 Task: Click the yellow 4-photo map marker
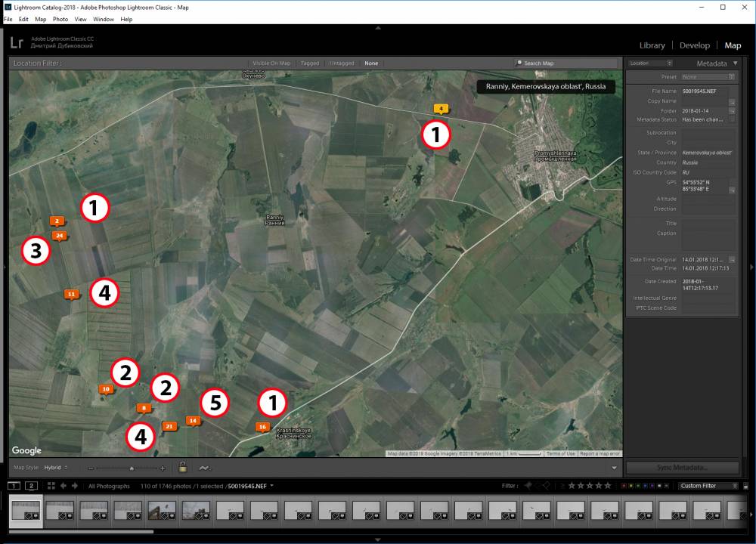point(441,109)
